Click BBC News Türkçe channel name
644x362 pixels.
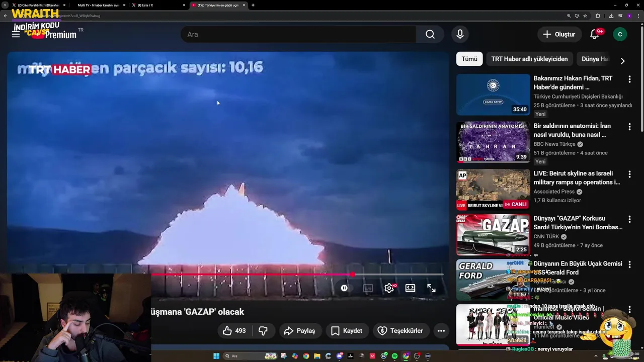coord(554,144)
